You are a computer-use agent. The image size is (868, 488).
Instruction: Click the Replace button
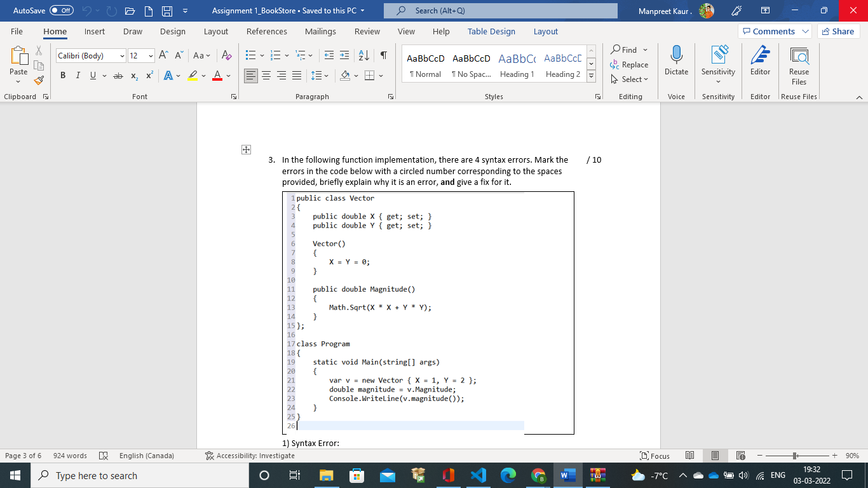pyautogui.click(x=629, y=64)
